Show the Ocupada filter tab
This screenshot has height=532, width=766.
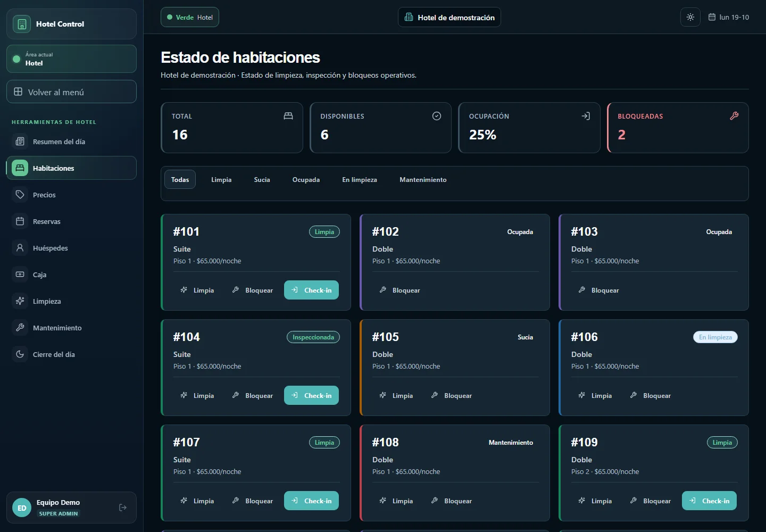306,180
